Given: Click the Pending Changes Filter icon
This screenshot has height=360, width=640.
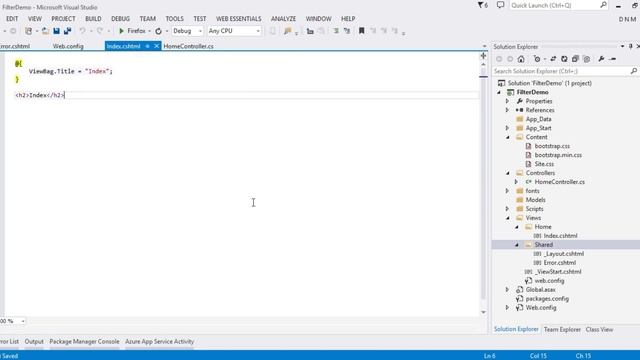Looking at the screenshot, I should [537, 59].
